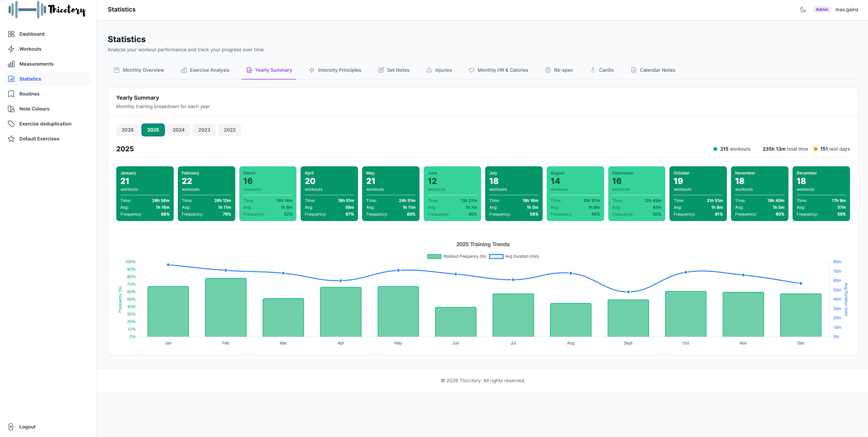Click the February monthly summary card
This screenshot has height=437, width=868.
point(206,194)
